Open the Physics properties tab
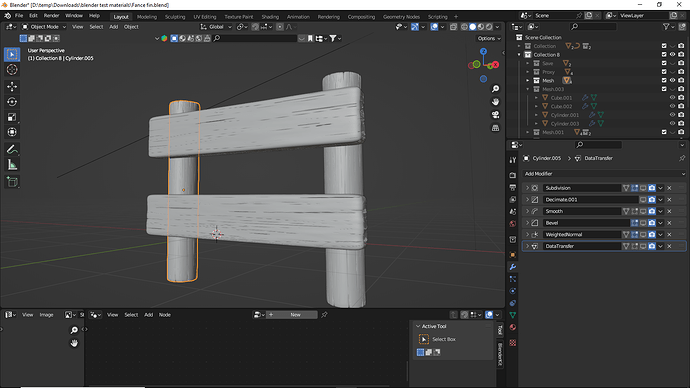 513,291
